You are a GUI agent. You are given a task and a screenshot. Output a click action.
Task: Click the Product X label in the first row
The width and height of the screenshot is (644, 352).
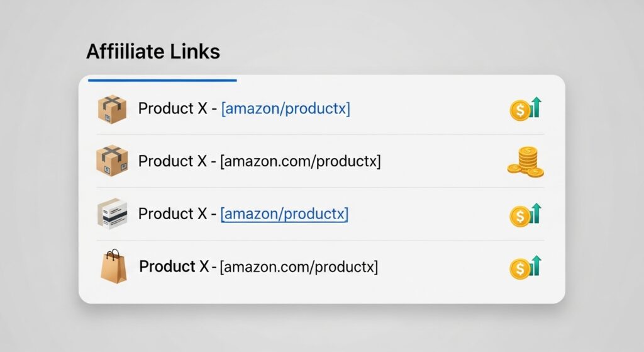click(174, 109)
